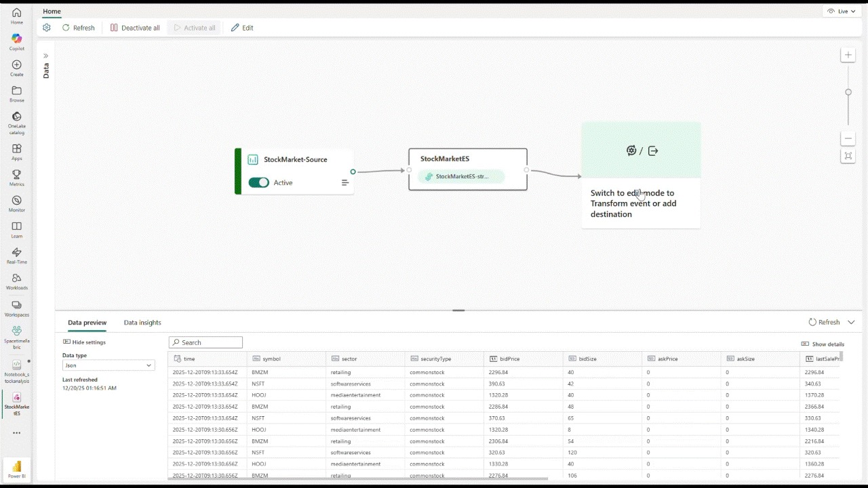Open the Data type Json dropdown

pyautogui.click(x=107, y=365)
